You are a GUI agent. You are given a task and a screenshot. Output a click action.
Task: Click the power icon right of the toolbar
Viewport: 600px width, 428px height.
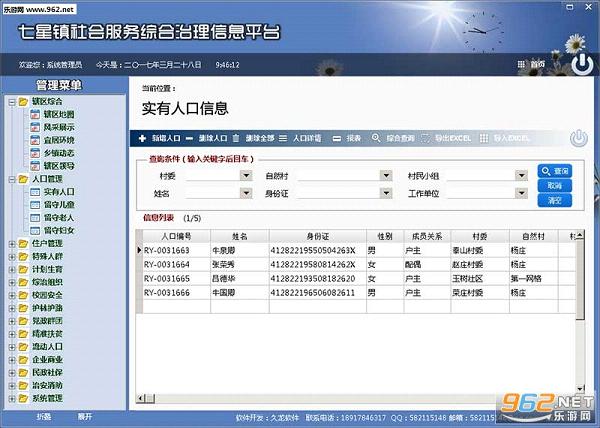tap(579, 138)
